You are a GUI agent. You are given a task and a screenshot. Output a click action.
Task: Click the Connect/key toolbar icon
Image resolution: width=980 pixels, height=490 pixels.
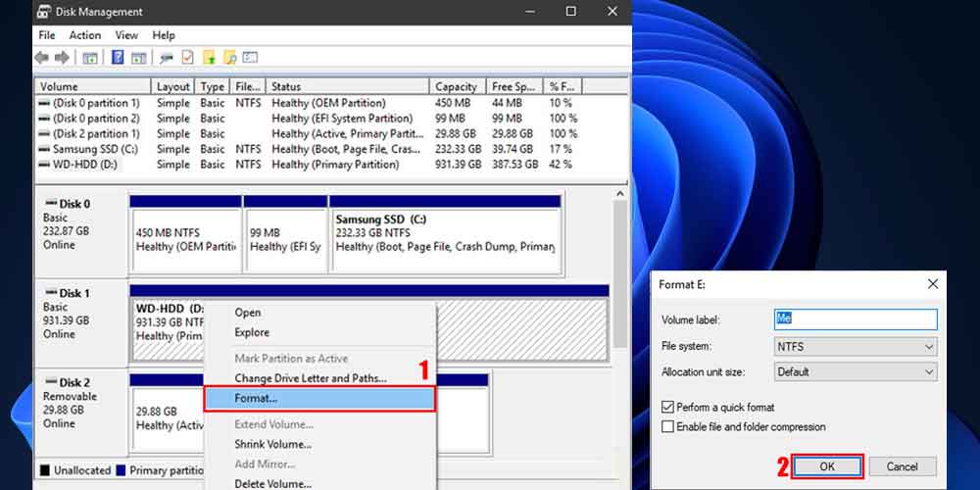(x=166, y=58)
